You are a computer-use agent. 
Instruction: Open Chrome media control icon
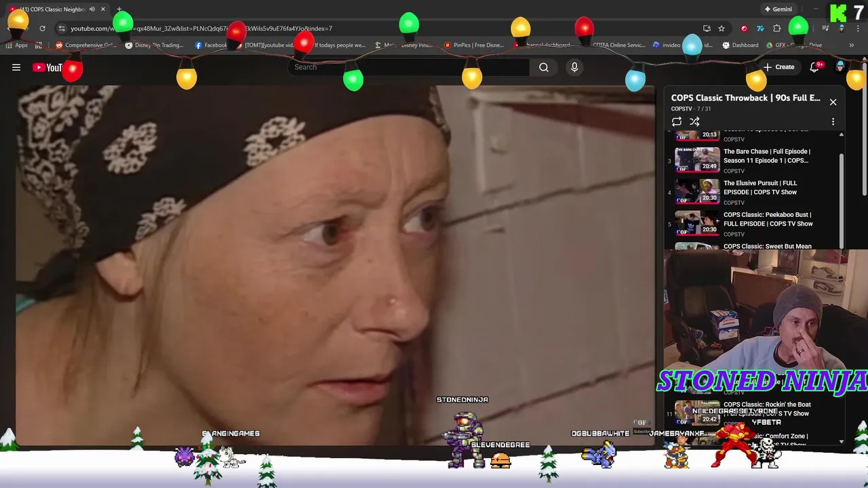[x=825, y=28]
